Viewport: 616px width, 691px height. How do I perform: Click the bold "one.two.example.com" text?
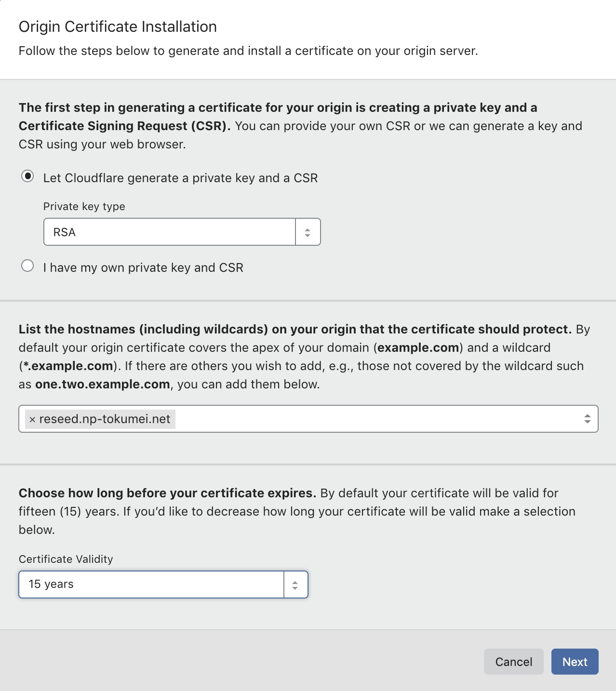[103, 384]
